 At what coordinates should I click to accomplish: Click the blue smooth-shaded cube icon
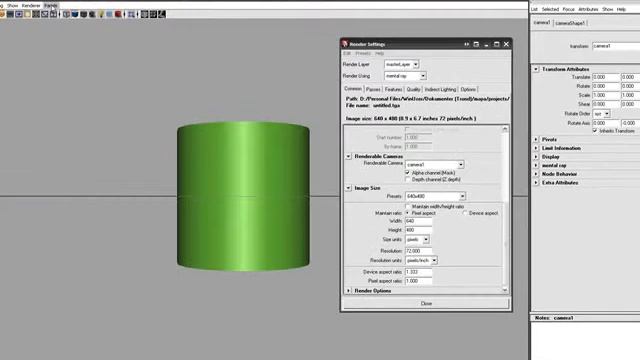(x=75, y=14)
